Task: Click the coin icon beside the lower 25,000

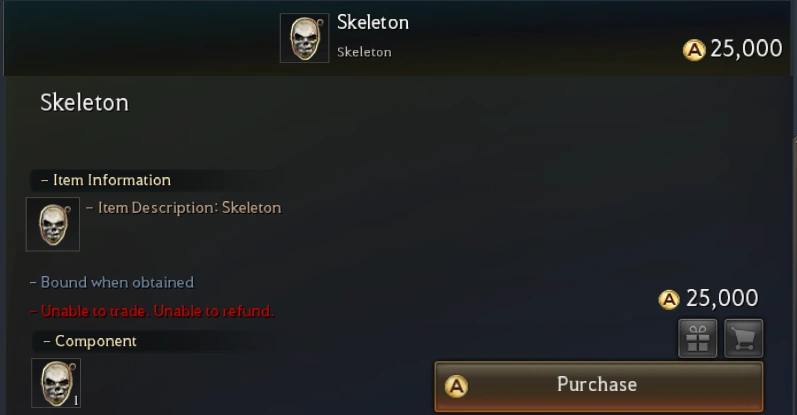Action: [x=669, y=300]
